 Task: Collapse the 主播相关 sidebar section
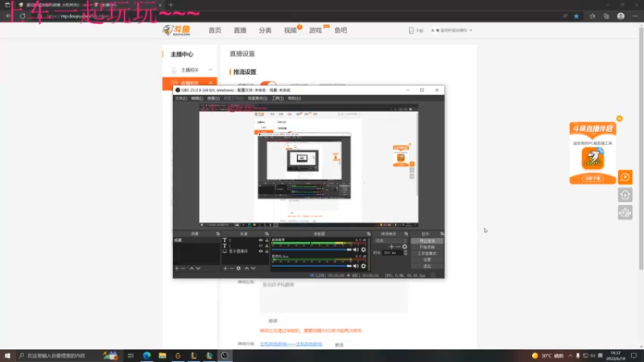(210, 70)
